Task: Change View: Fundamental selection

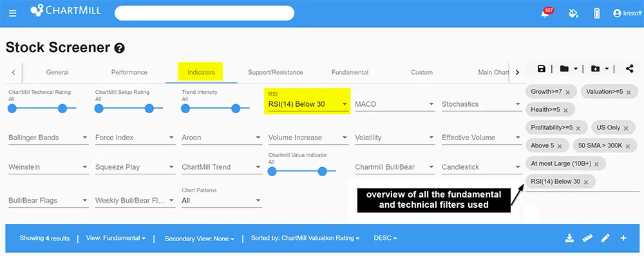Action: tap(115, 239)
